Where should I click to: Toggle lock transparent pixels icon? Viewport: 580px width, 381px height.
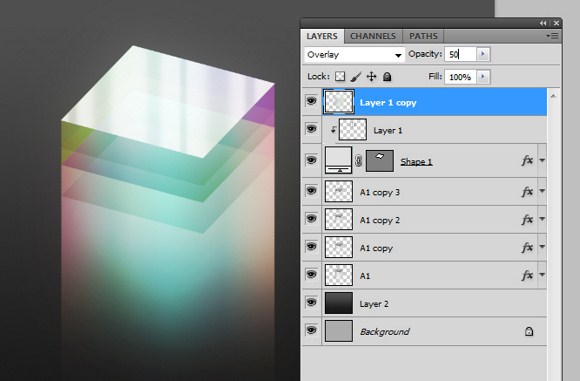(x=340, y=77)
